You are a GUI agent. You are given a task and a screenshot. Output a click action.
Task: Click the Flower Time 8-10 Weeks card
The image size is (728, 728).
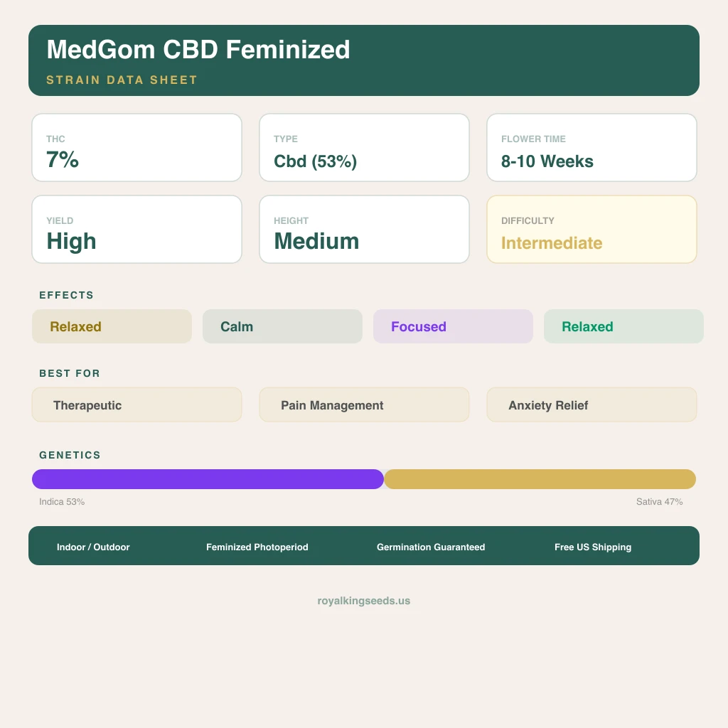[x=591, y=148]
